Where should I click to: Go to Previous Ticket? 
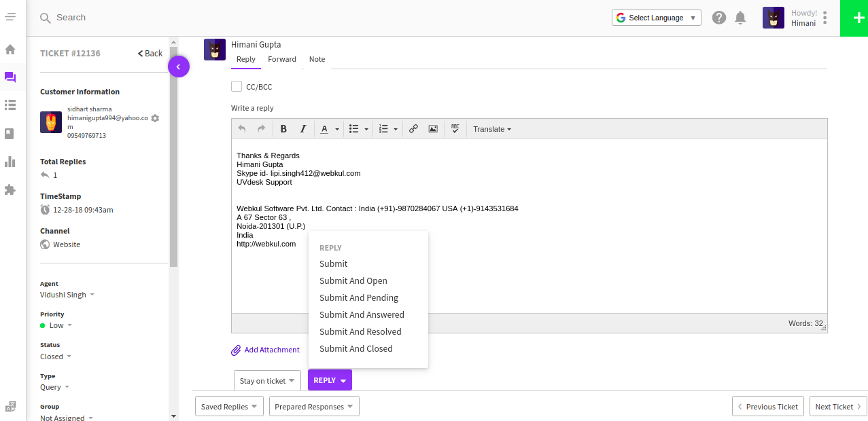[768, 406]
